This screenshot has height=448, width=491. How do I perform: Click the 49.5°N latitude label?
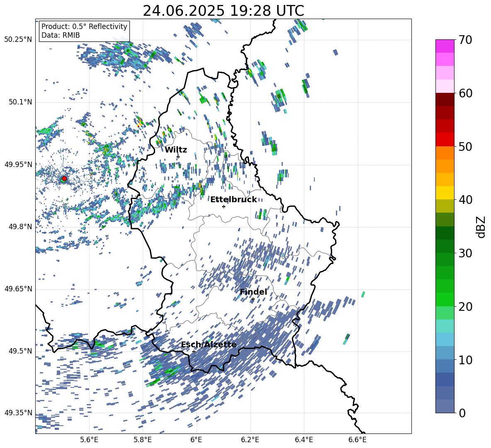click(21, 351)
